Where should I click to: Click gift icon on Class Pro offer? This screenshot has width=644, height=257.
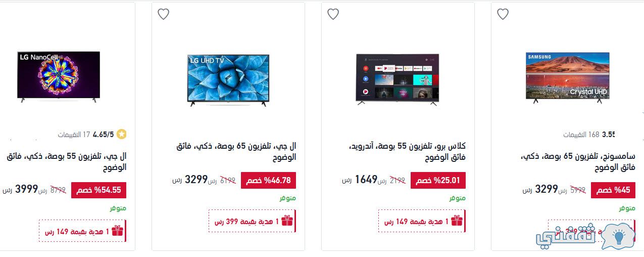[x=457, y=221]
